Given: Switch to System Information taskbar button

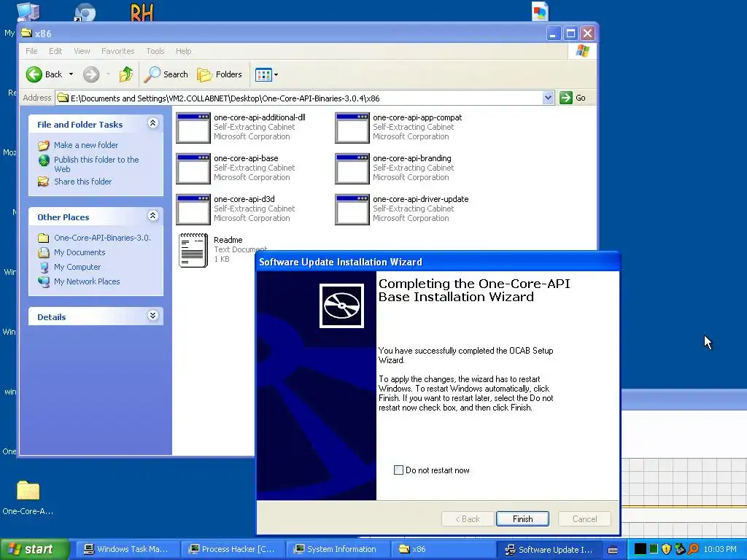Looking at the screenshot, I should coord(338,550).
